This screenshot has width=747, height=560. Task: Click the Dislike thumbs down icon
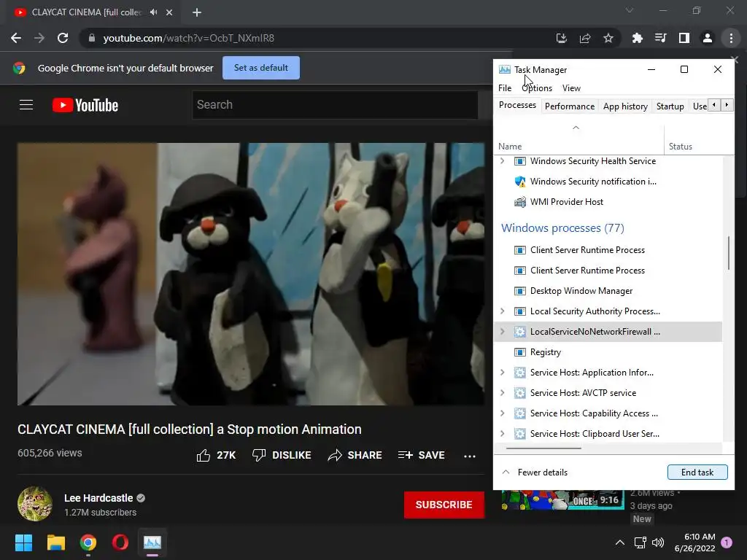(259, 455)
